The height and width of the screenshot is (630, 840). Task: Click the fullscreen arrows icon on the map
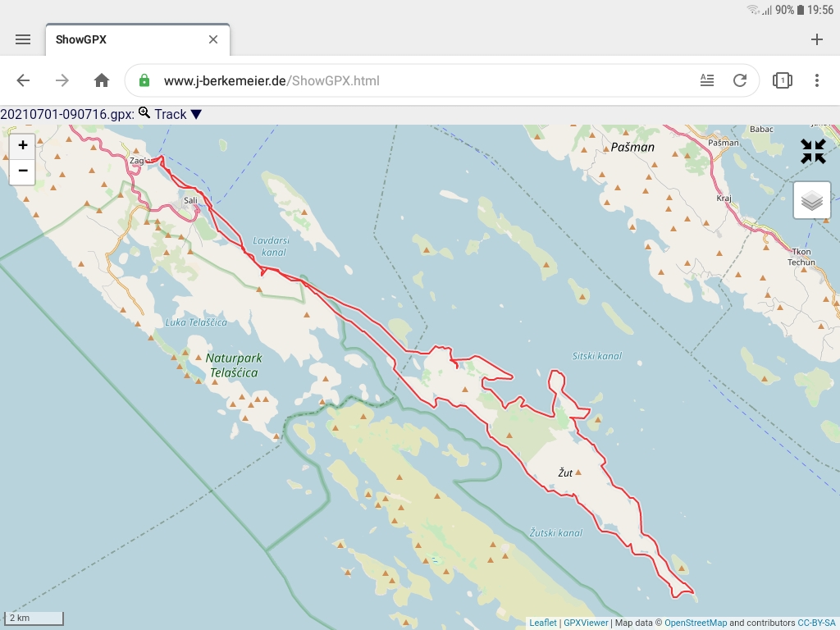point(813,151)
